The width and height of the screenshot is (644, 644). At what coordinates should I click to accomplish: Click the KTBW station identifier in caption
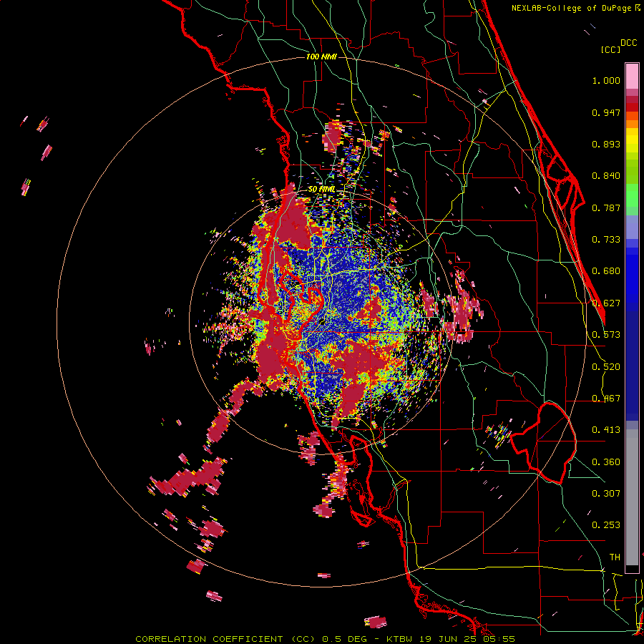[x=399, y=639]
